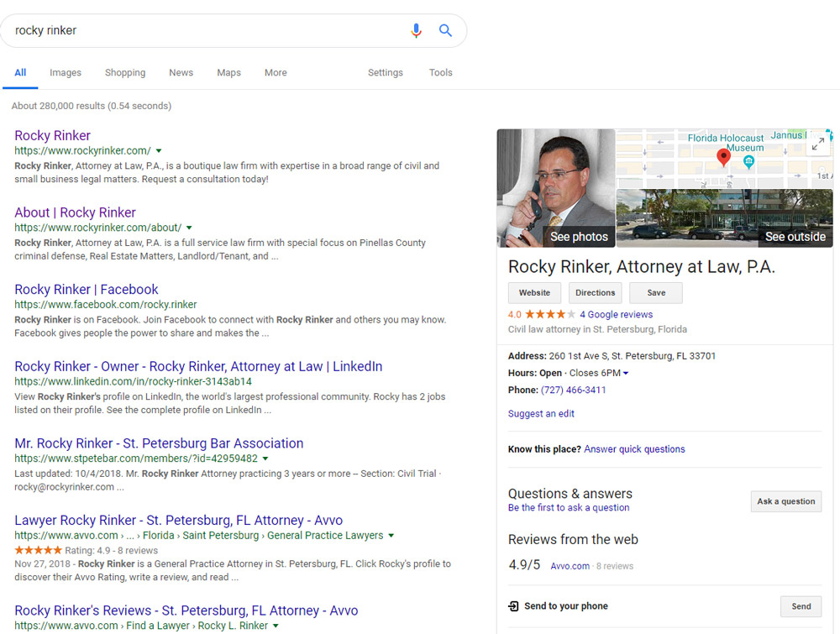Click the https://www.facebook.com/rocky.rinker URL text
The image size is (840, 634).
pyautogui.click(x=106, y=305)
